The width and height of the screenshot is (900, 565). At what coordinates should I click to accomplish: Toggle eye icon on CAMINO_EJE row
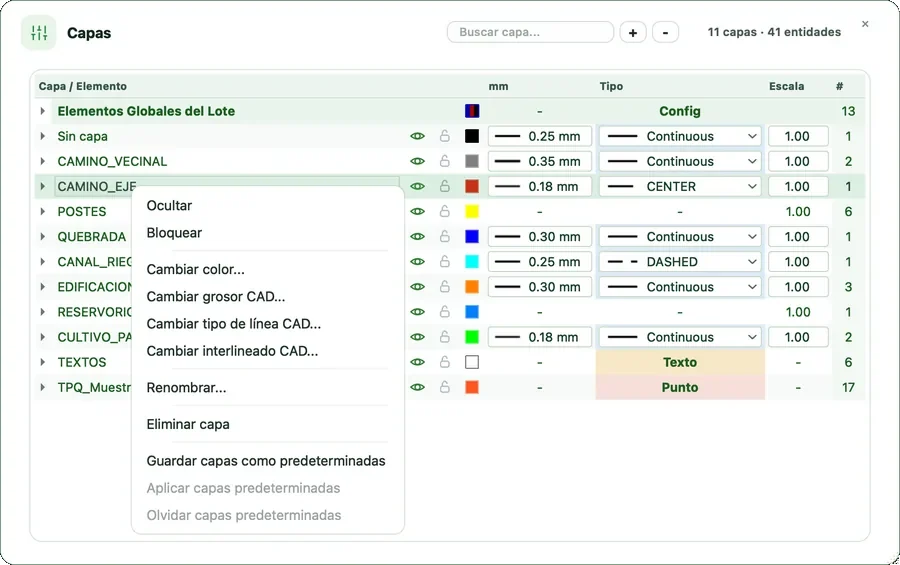tap(417, 186)
